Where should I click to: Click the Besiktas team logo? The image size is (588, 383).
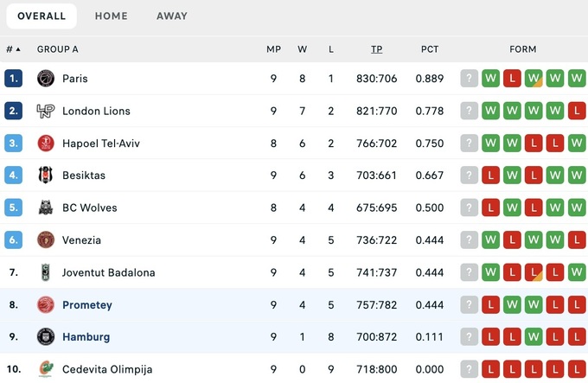tap(46, 176)
